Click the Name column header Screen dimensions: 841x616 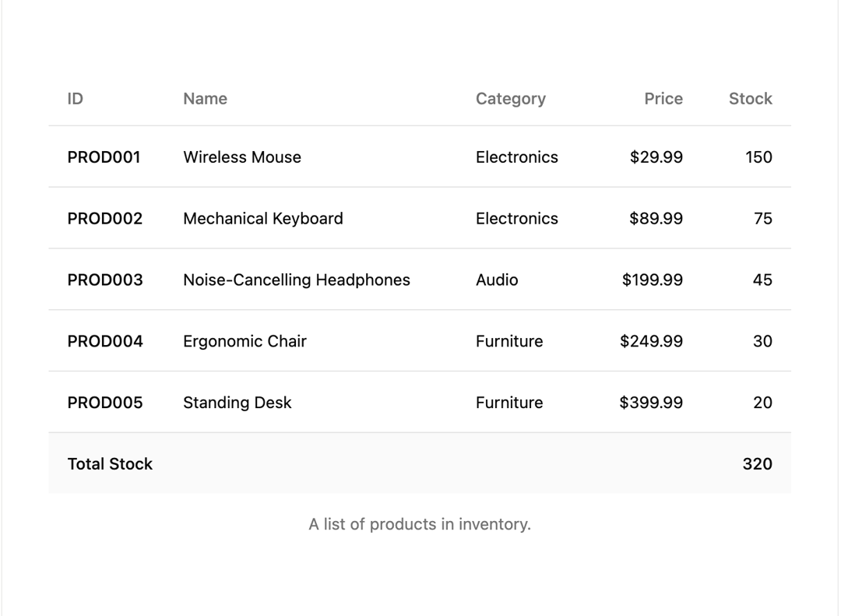(x=205, y=99)
